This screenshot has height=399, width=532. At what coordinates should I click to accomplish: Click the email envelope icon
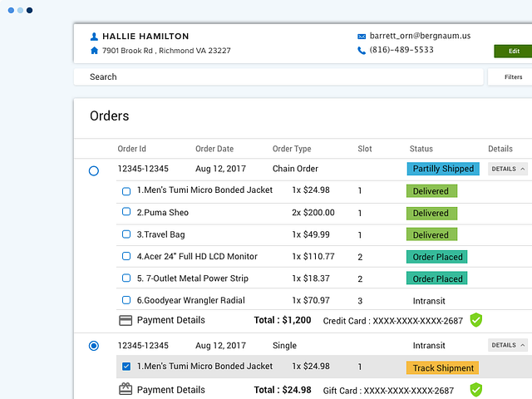(362, 37)
